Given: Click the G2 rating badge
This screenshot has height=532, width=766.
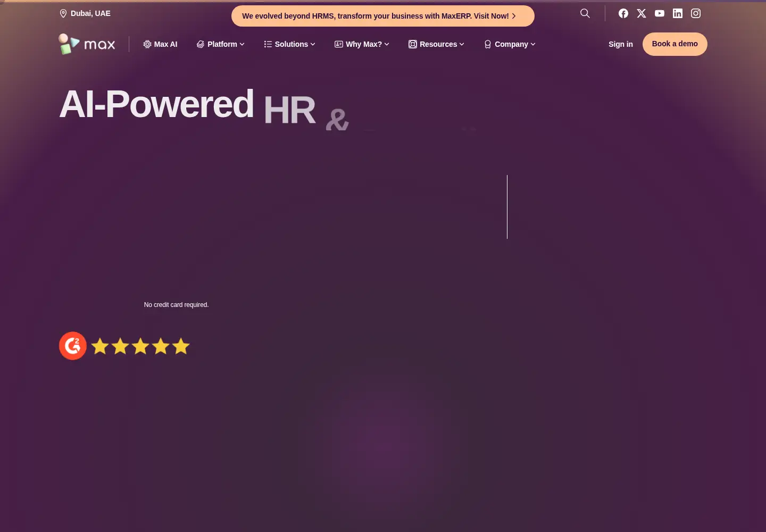Looking at the screenshot, I should coord(73,346).
